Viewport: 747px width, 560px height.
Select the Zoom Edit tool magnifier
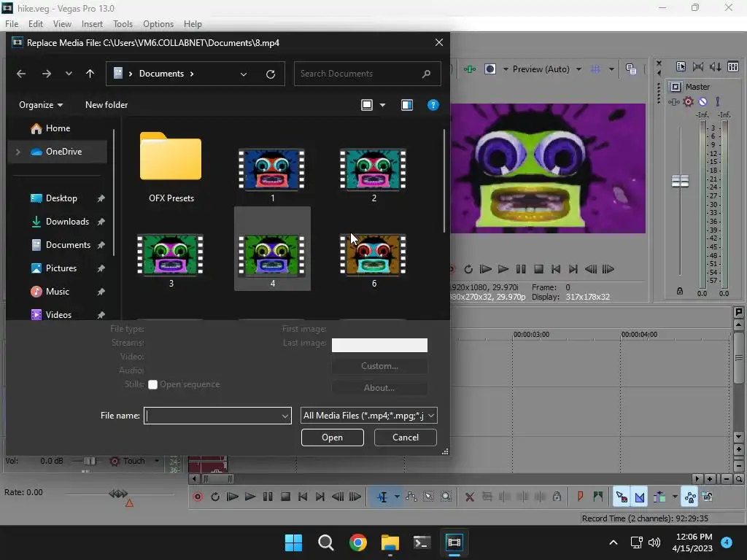pos(446,497)
